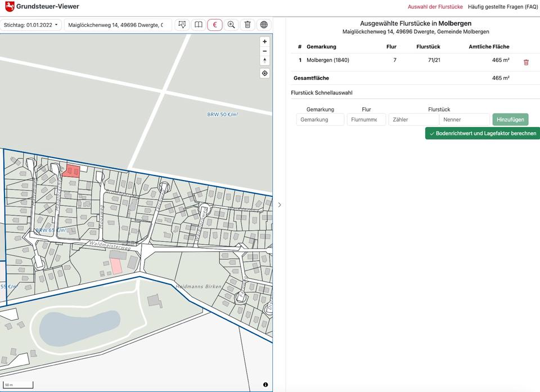This screenshot has width=540, height=392.
Task: Open the book legend icon
Action: coord(198,25)
